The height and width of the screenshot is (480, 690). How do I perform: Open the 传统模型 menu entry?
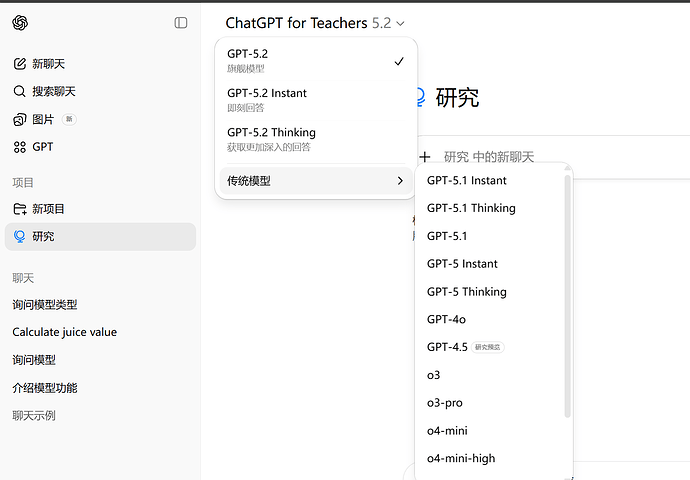click(x=316, y=181)
